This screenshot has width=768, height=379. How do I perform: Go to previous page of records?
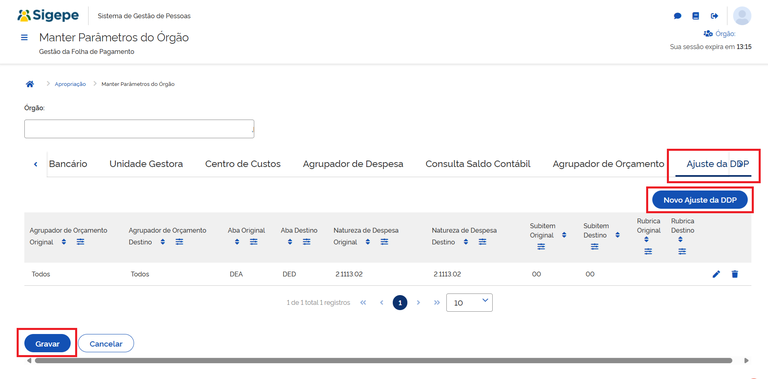pyautogui.click(x=381, y=303)
